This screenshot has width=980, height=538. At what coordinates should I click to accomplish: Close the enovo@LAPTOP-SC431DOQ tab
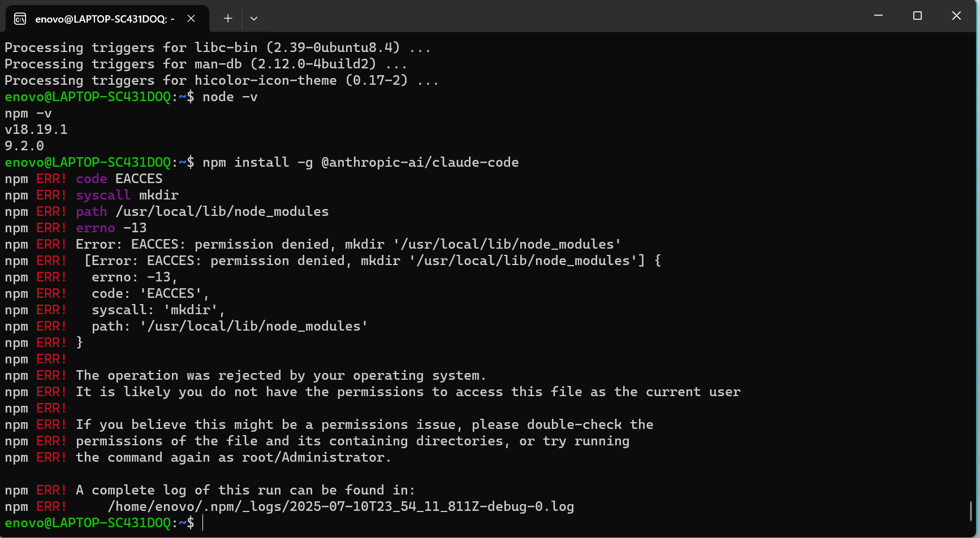pos(191,19)
